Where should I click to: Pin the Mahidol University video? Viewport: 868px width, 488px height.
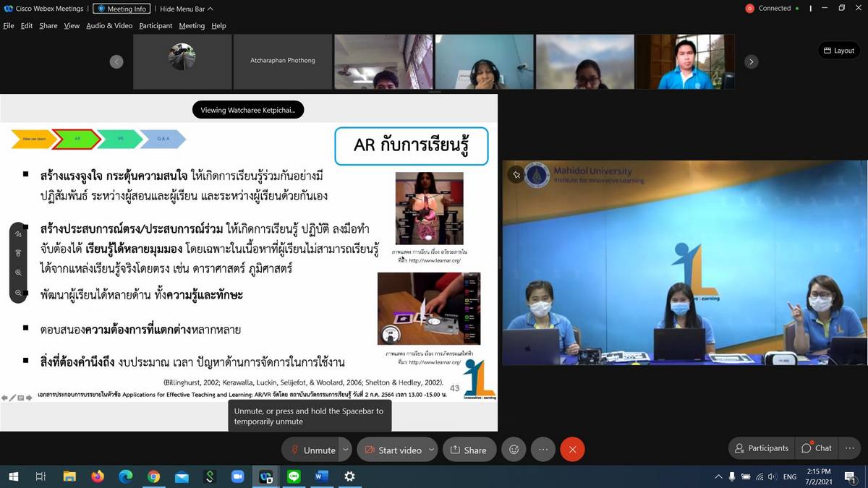click(x=516, y=175)
